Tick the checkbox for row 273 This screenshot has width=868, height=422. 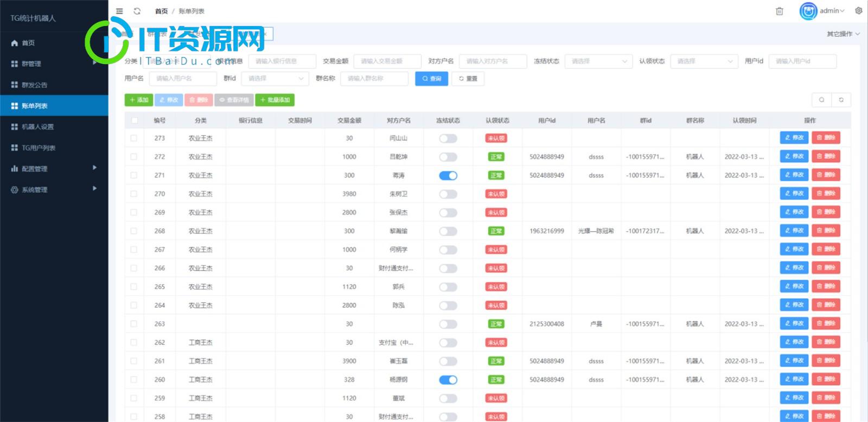[134, 138]
